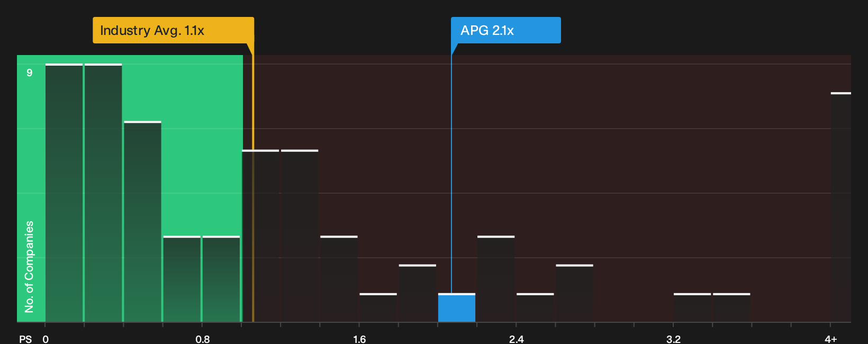Select the short dark bar starting at 1.6
Screen dimensions: 868x344
pyautogui.click(x=378, y=307)
